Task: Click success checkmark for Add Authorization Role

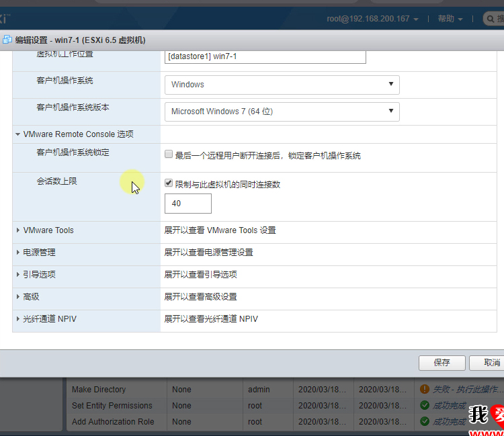Action: (x=424, y=421)
